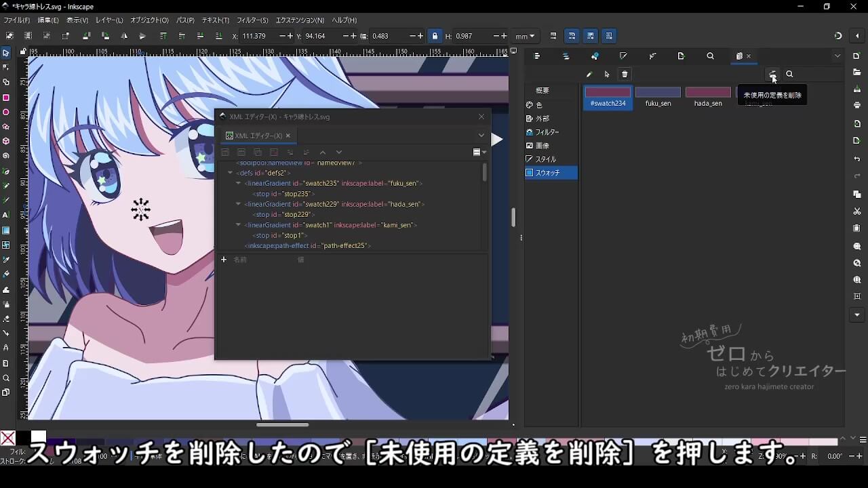Toggle width height lock ratio

(x=435, y=36)
